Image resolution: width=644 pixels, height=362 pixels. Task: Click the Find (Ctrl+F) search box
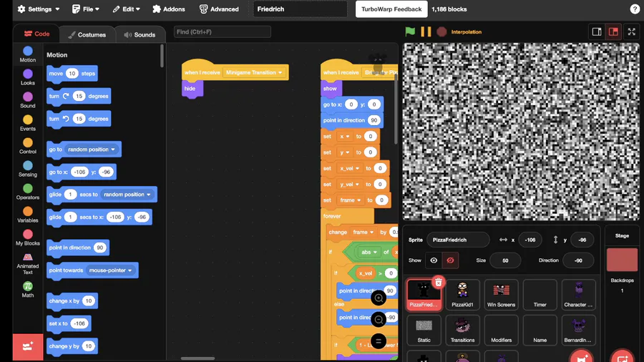(x=223, y=31)
